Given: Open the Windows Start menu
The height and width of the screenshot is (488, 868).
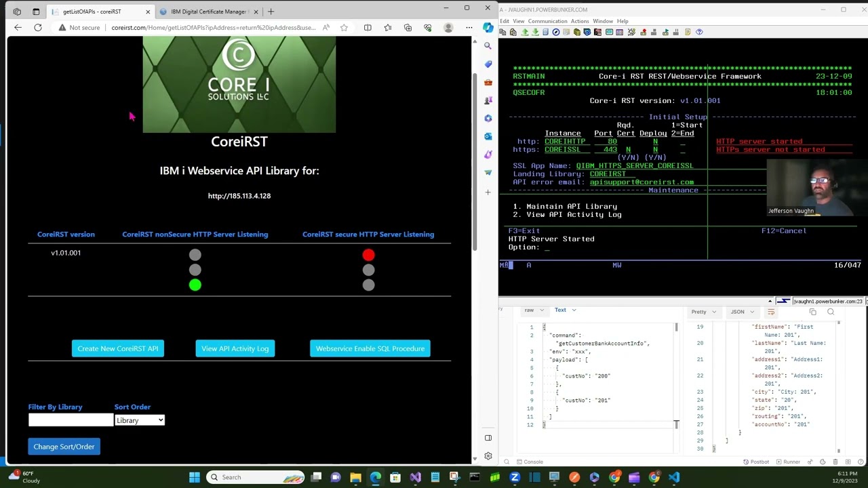Looking at the screenshot, I should tap(195, 477).
